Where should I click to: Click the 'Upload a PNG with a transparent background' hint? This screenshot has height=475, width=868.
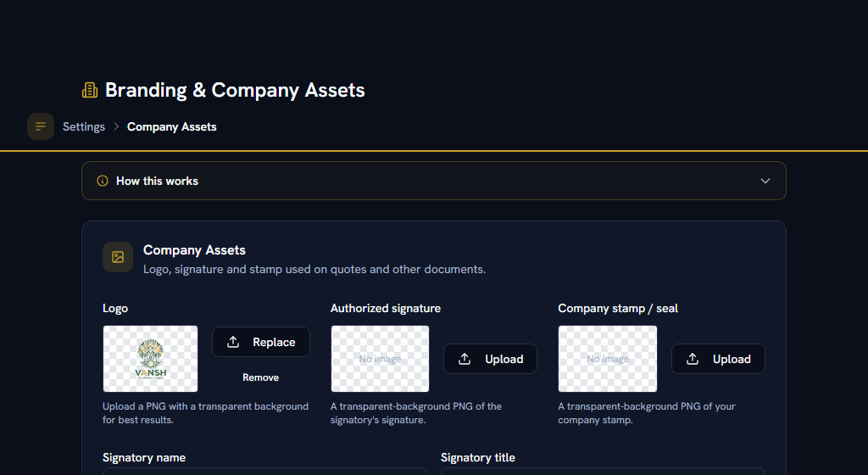click(x=205, y=413)
